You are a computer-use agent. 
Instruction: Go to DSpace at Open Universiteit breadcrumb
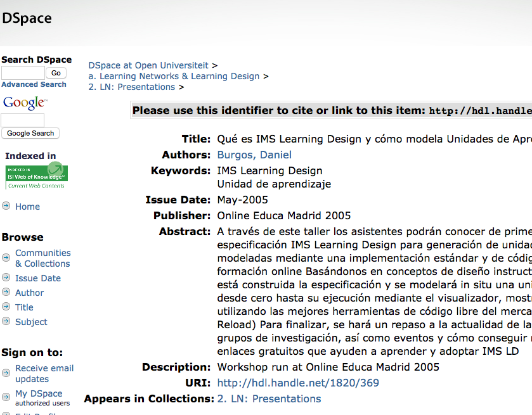148,65
